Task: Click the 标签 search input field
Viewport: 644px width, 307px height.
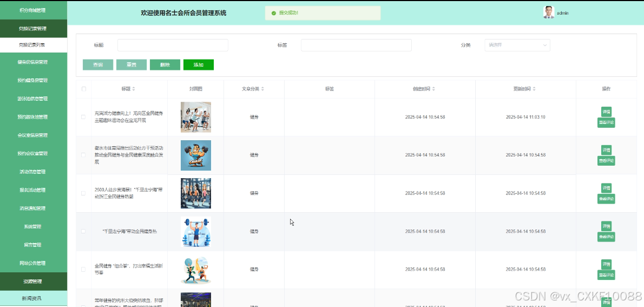Action: pos(356,45)
